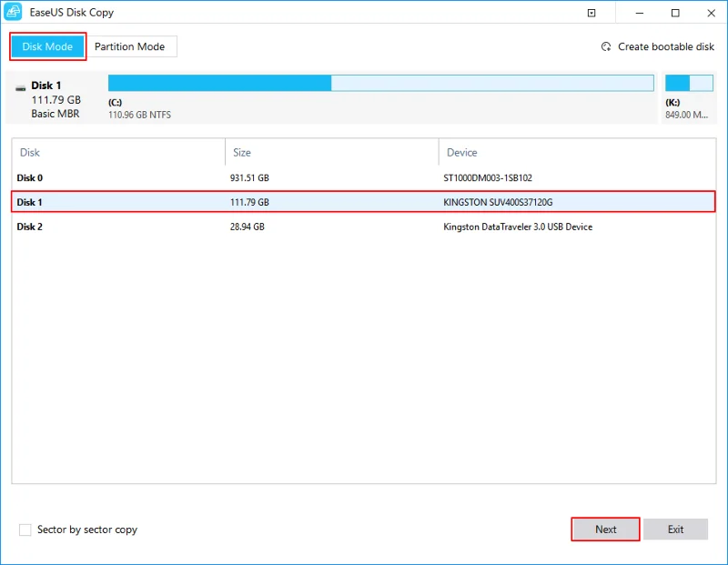Click Exit to quit the program
The height and width of the screenshot is (565, 728).
[x=675, y=529]
